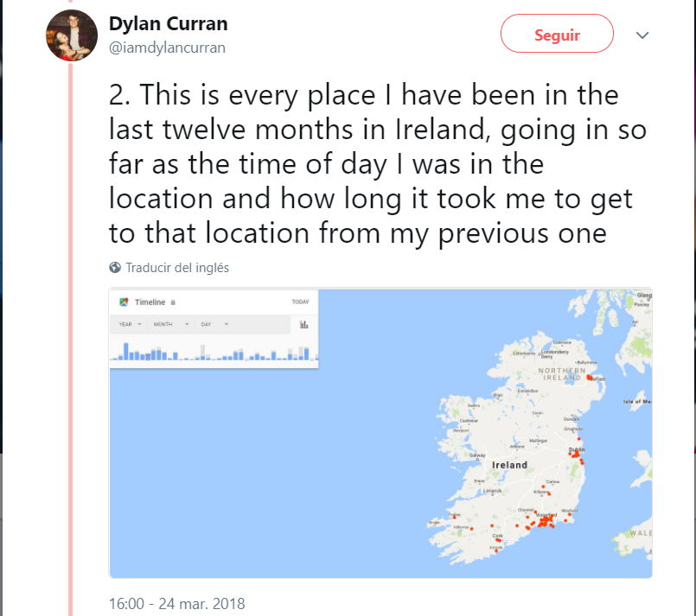Click the Seguir follow button
Image resolution: width=696 pixels, height=616 pixels.
(557, 34)
